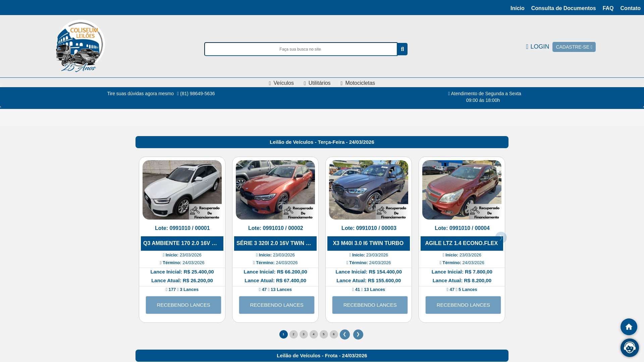Click SÉRIE 3 320I 2.0 16V title
This screenshot has height=362, width=644.
click(275, 243)
